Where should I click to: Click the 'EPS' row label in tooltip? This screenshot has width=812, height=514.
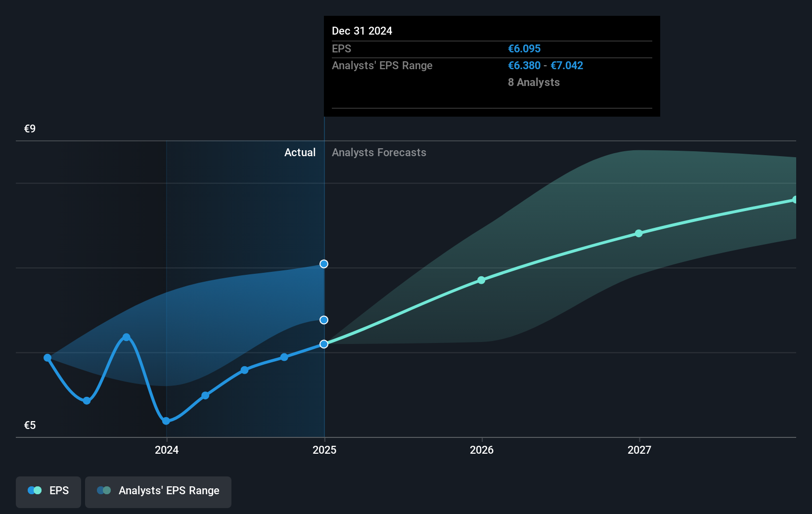(x=341, y=49)
